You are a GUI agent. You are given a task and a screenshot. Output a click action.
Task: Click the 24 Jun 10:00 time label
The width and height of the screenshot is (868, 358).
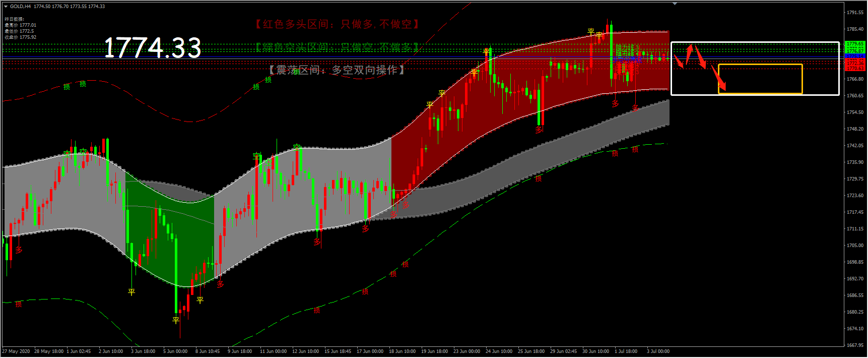499,351
